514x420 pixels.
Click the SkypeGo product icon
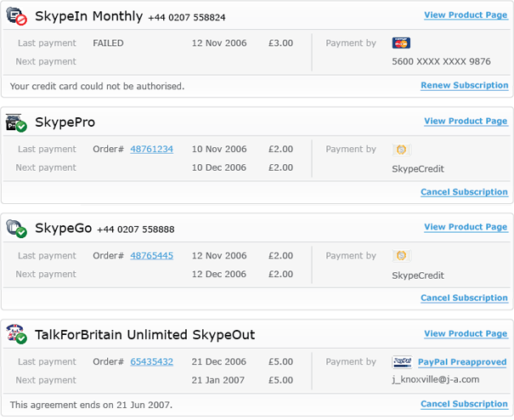click(16, 229)
